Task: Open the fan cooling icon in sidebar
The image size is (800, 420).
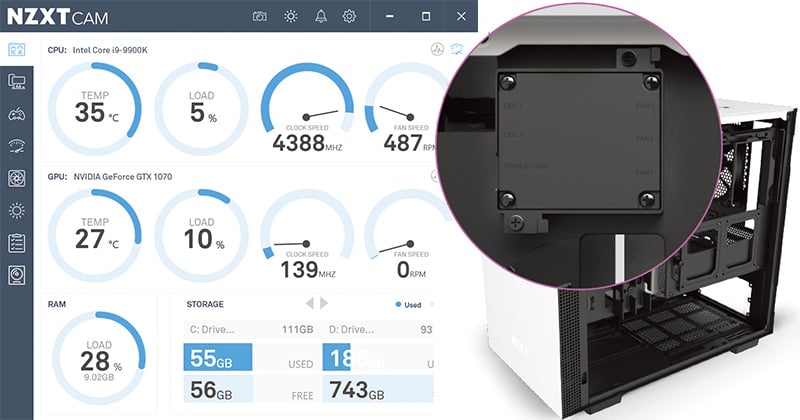Action: 17,178
